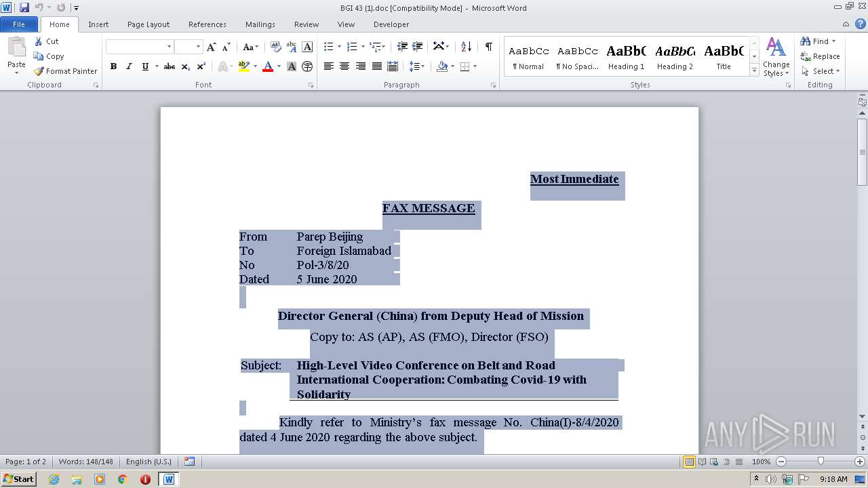Click the font color red swatch
868x488 pixels.
coord(268,66)
